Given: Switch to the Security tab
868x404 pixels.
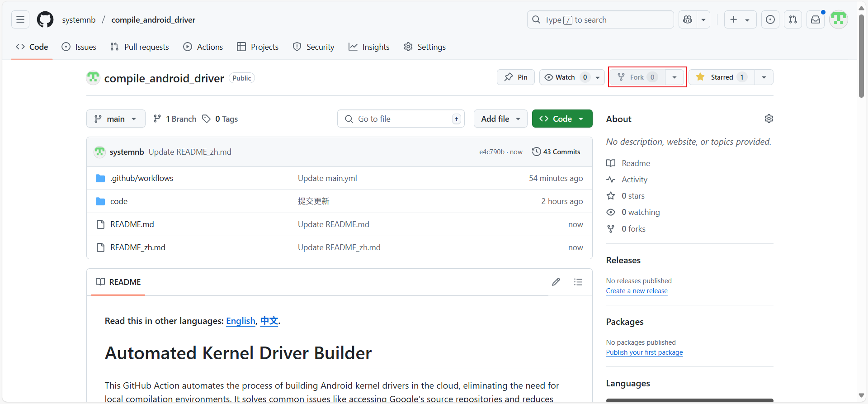Looking at the screenshot, I should tap(314, 47).
